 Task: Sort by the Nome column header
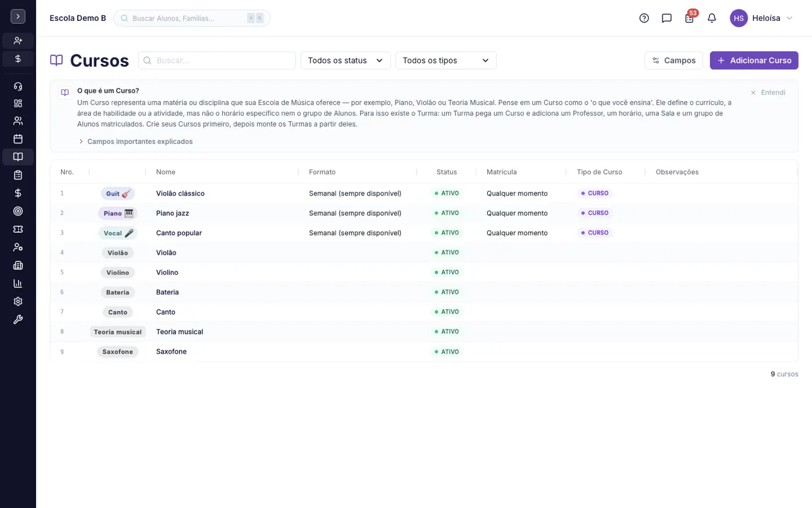pyautogui.click(x=166, y=172)
